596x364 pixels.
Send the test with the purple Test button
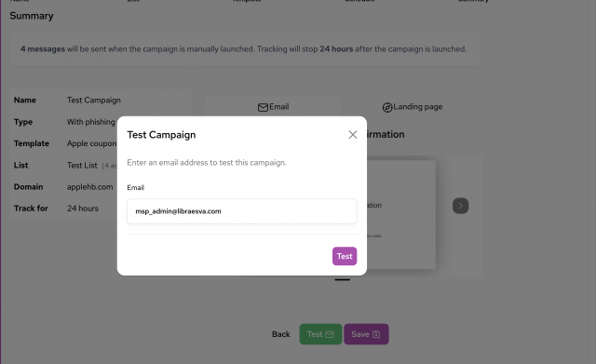[345, 256]
